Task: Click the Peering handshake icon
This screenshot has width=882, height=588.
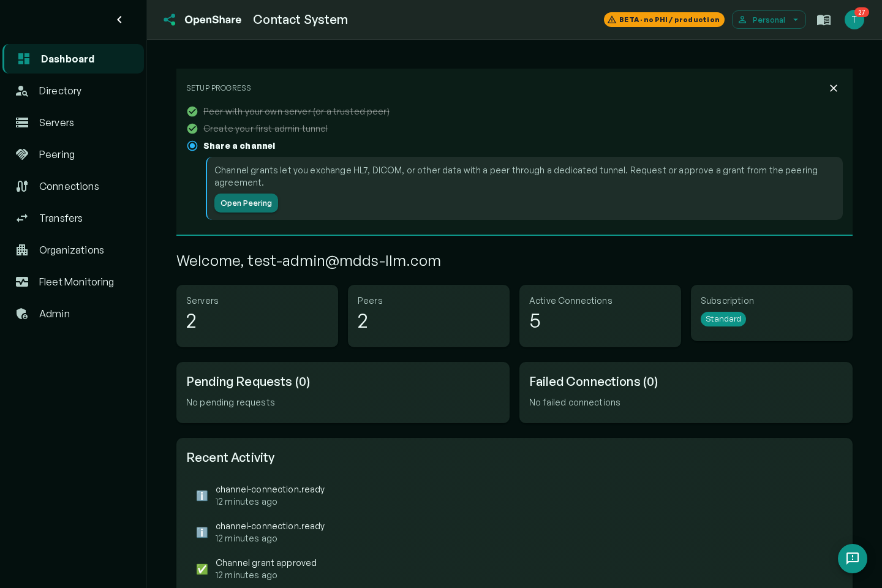Action: (x=22, y=154)
